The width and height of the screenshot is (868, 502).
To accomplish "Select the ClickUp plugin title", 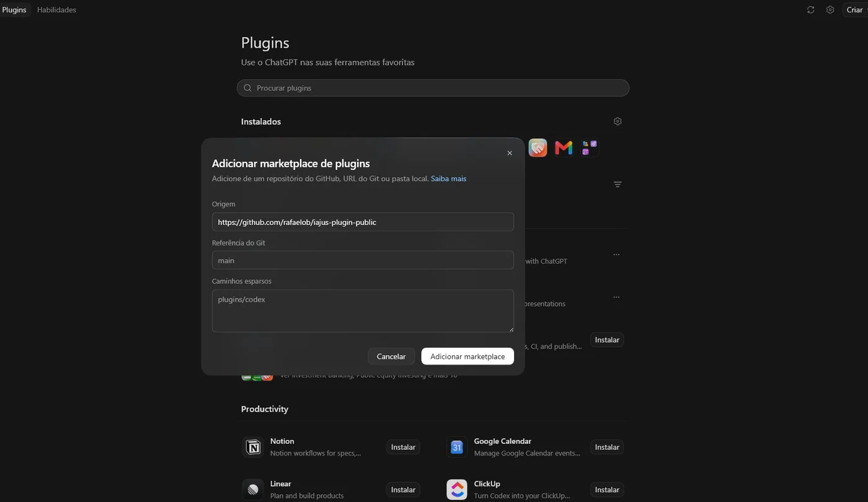I will 487,484.
